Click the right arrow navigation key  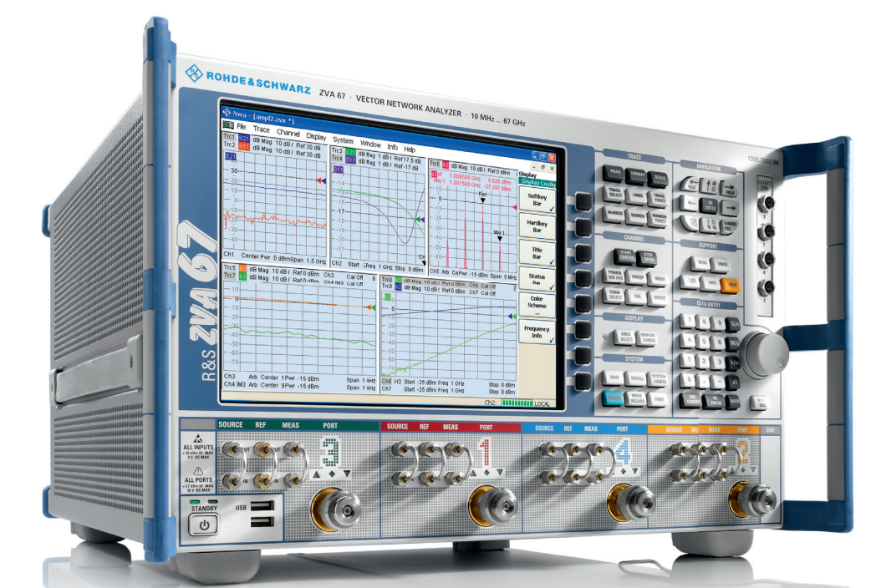730,208
